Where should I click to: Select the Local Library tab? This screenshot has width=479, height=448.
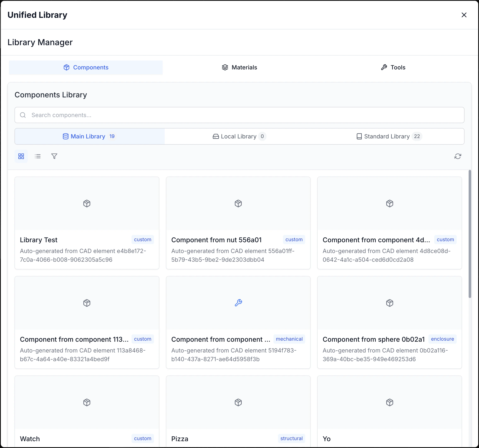tap(239, 136)
